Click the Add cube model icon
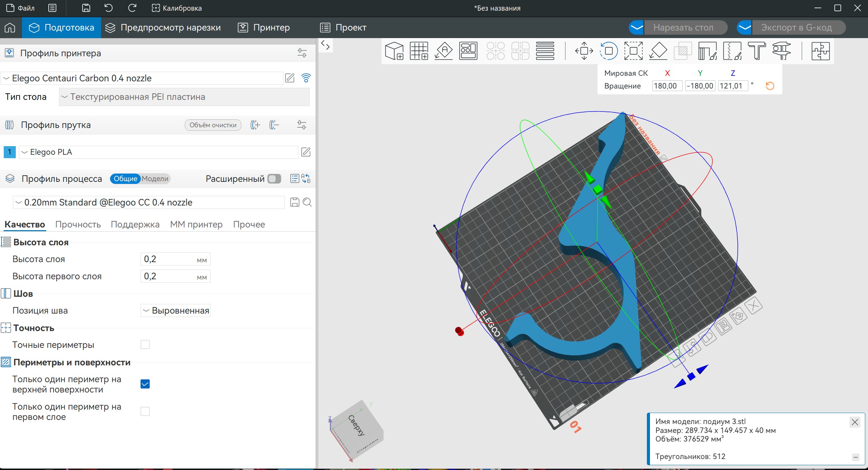Screen dimensions: 868x470 point(394,51)
